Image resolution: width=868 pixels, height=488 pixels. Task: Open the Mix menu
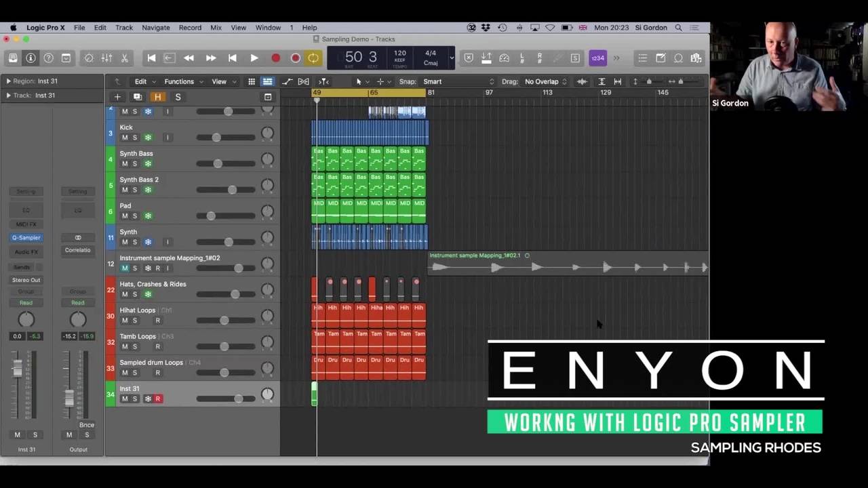coord(216,28)
